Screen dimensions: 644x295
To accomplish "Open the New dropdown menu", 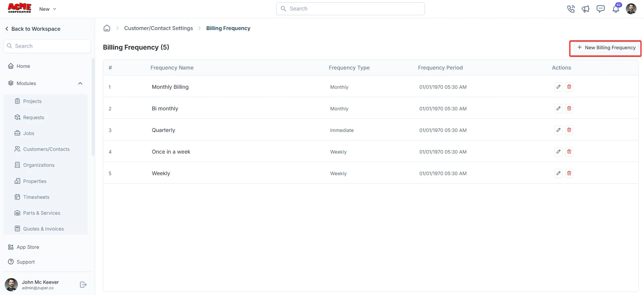I will tap(48, 9).
